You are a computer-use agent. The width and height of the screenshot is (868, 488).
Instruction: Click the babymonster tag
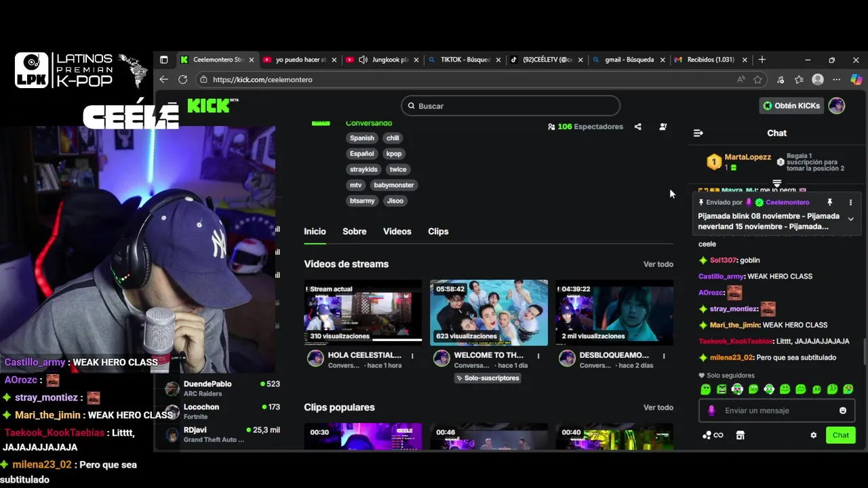pos(393,185)
